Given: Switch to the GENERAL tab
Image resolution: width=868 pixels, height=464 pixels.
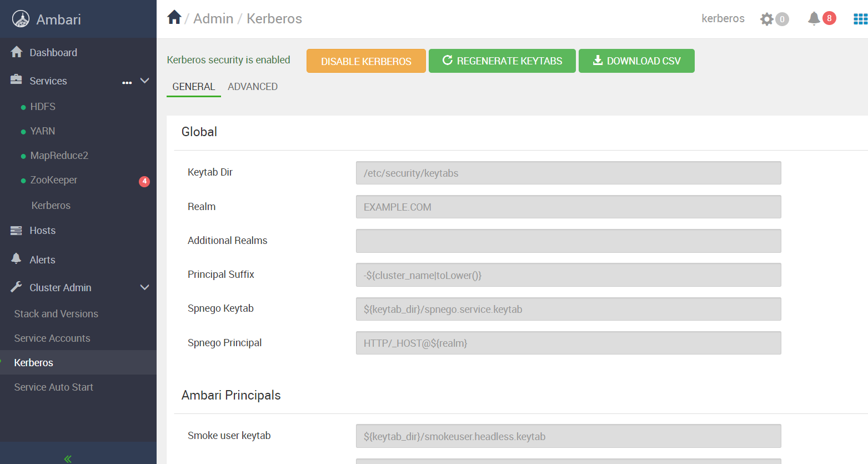Looking at the screenshot, I should tap(194, 87).
